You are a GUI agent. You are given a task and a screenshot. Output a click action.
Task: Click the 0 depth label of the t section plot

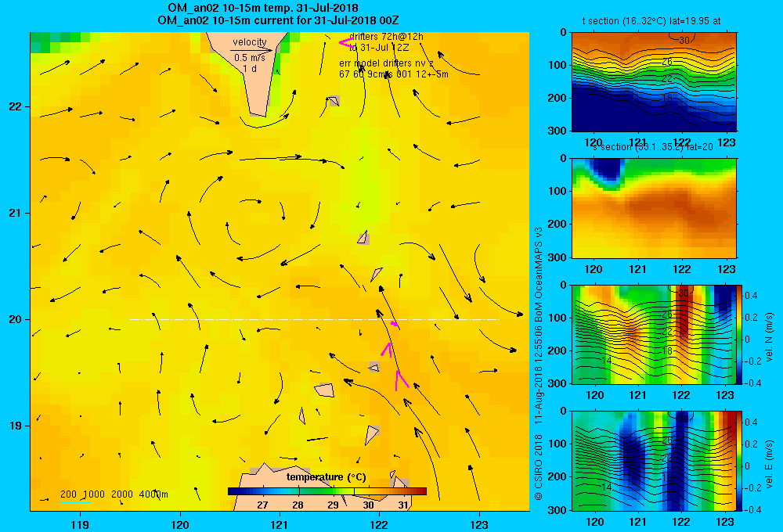pos(563,32)
